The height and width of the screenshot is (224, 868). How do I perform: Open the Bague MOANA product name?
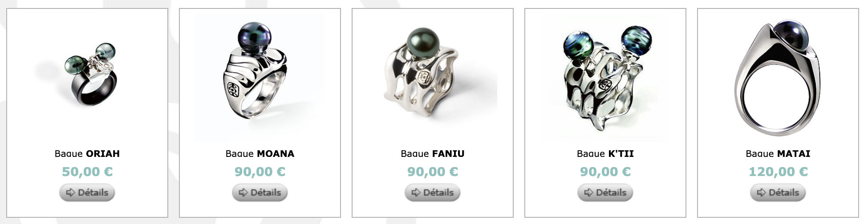tap(260, 154)
